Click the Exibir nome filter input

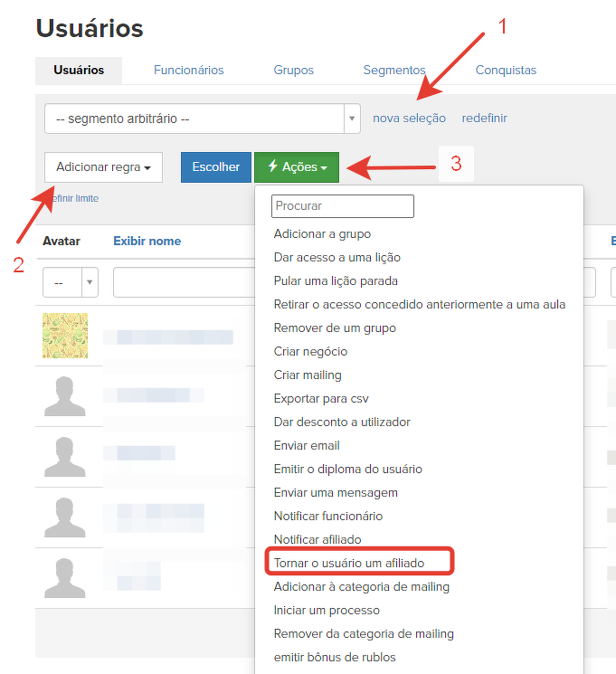click(181, 283)
